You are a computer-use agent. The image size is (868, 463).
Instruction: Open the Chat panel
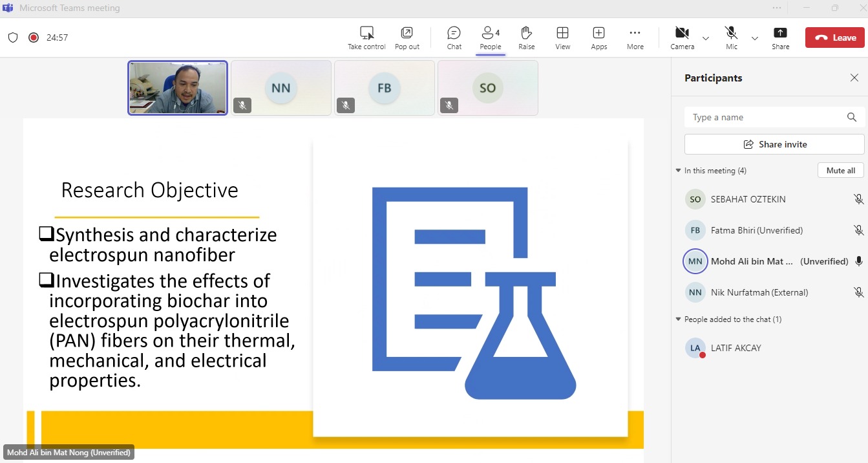pos(454,33)
